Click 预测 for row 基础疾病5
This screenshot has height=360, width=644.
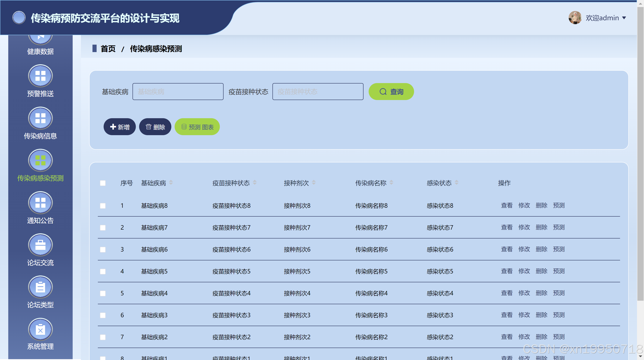point(559,271)
